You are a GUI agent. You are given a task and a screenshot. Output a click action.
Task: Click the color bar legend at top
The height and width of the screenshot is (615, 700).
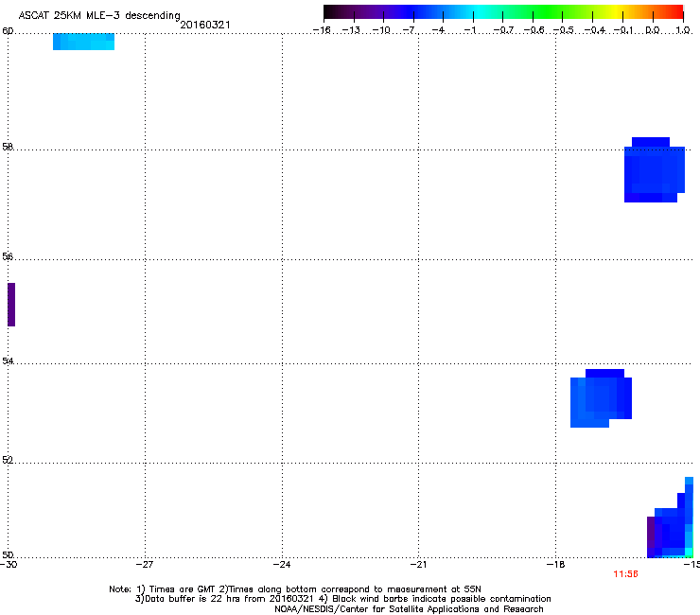point(503,12)
